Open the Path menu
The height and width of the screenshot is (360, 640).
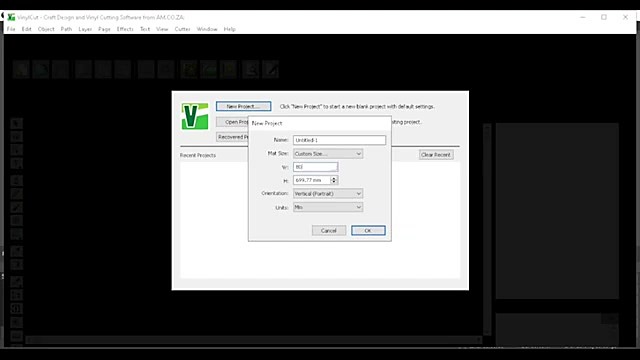pos(66,29)
